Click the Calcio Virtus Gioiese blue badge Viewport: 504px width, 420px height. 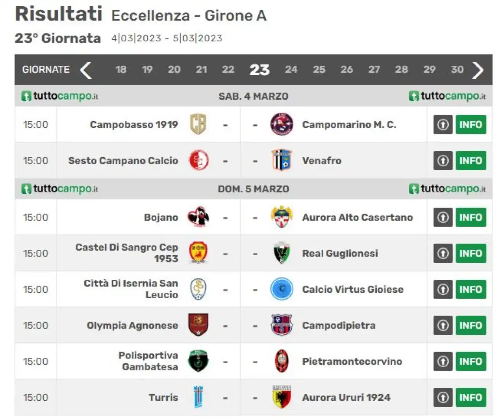[282, 290]
